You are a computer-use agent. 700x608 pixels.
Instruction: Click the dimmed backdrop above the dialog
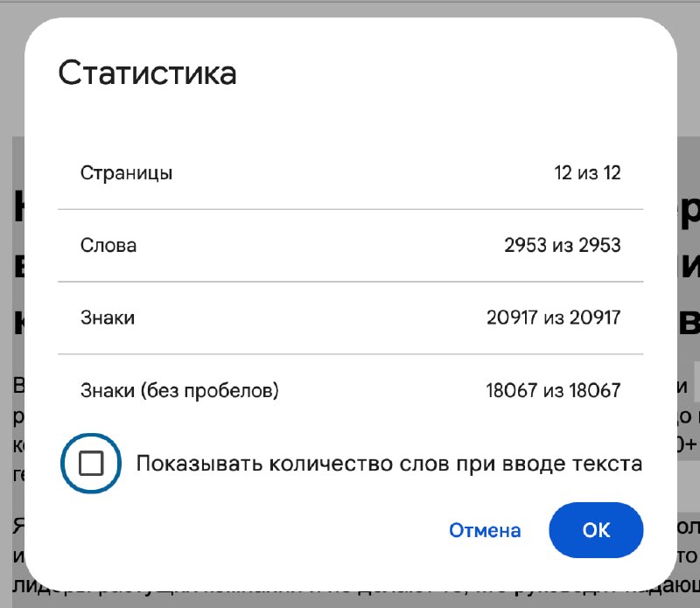(x=350, y=9)
